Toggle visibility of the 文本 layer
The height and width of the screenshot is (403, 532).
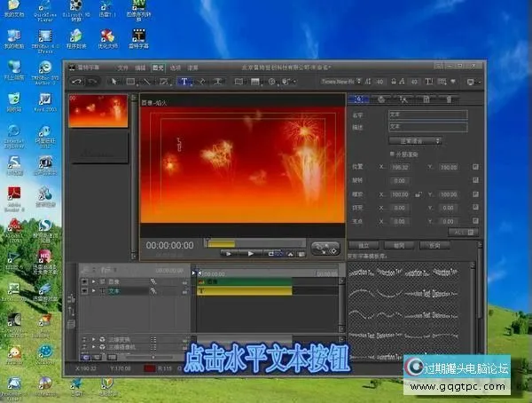point(85,290)
